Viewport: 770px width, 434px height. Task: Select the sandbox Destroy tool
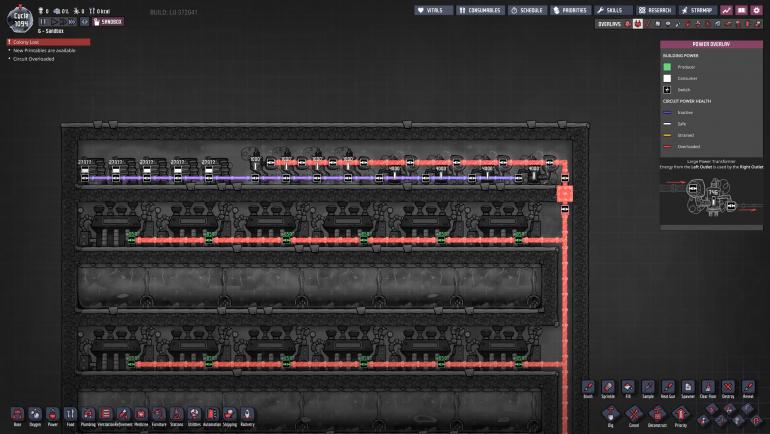[x=727, y=386]
